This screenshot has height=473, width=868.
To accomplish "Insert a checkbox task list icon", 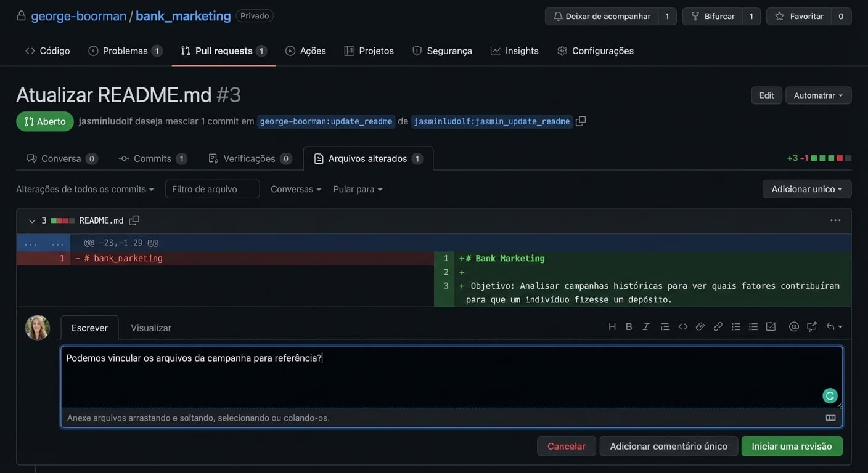I will point(771,327).
